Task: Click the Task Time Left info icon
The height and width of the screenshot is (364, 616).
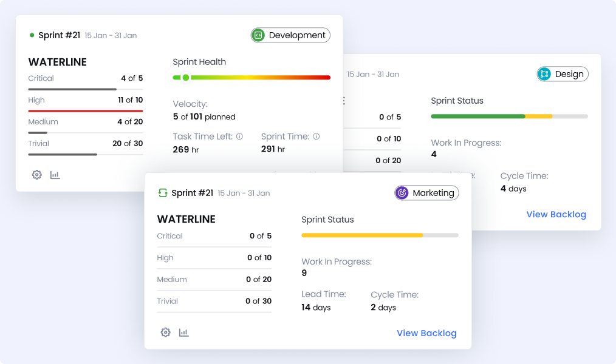Action: [239, 136]
